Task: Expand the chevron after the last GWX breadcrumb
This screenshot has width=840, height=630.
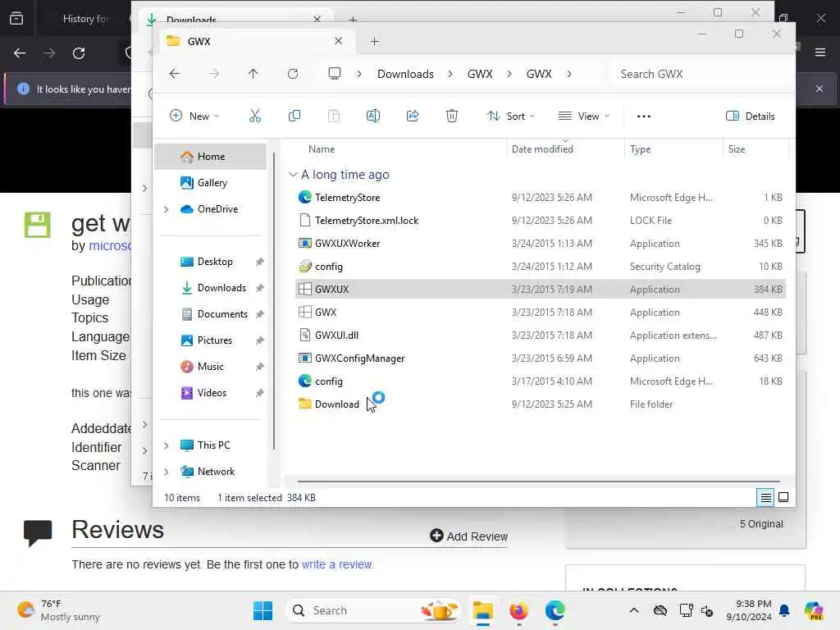Action: click(x=569, y=74)
